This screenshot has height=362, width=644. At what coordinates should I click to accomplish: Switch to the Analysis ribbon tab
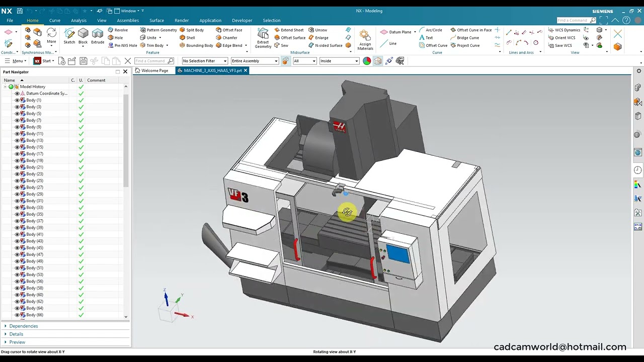pos(78,21)
